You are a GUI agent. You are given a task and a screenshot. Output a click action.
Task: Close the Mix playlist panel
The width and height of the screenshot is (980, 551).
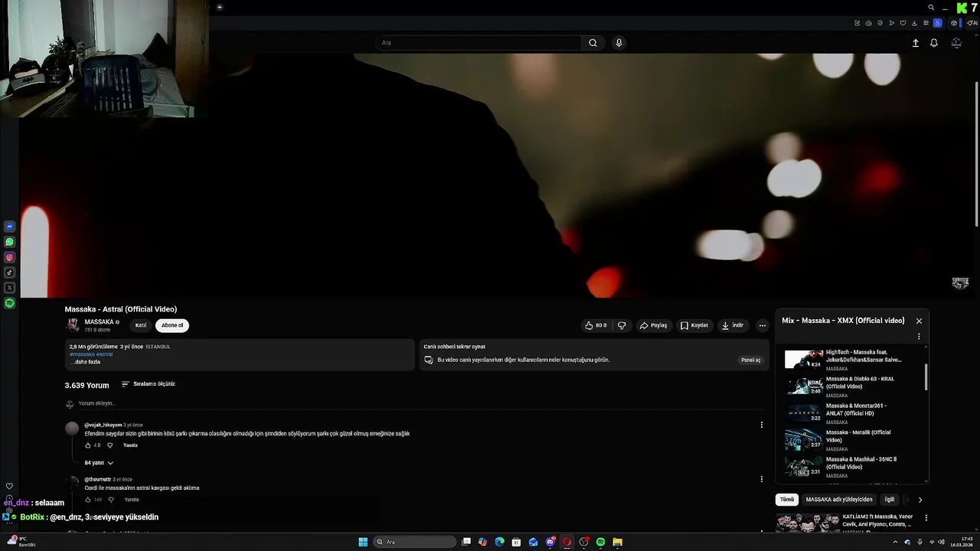point(919,321)
